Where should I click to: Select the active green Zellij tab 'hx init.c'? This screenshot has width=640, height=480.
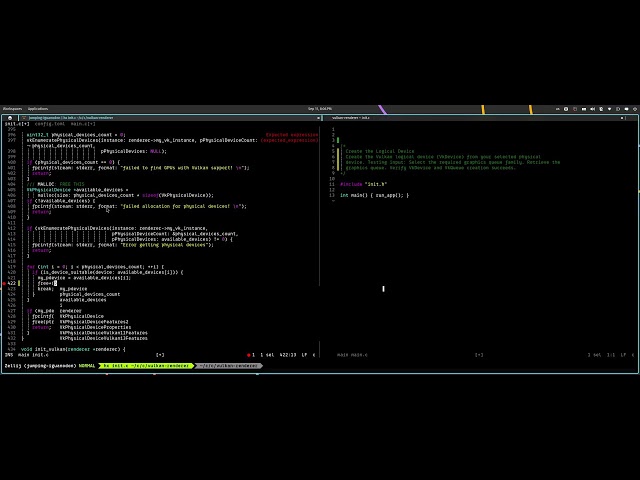(147, 366)
